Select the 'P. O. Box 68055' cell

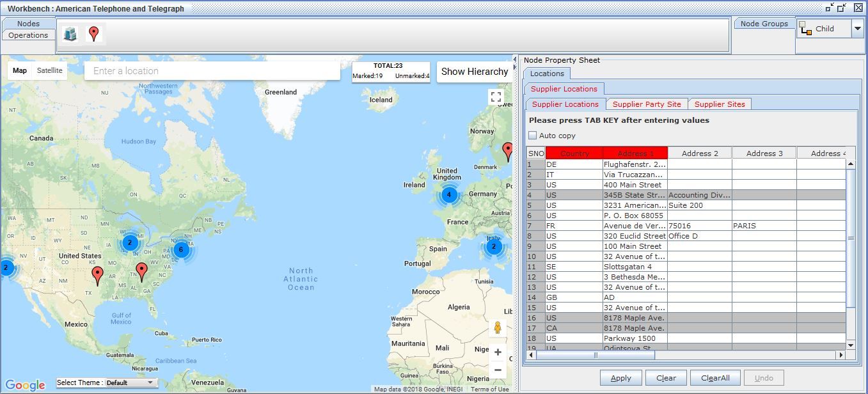click(635, 216)
